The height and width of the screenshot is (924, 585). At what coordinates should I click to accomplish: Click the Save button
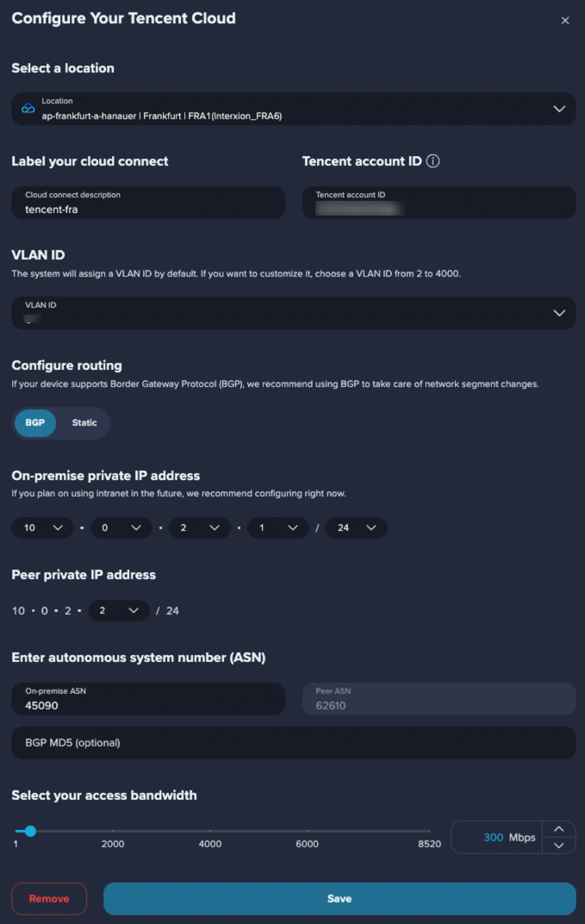coord(339,899)
